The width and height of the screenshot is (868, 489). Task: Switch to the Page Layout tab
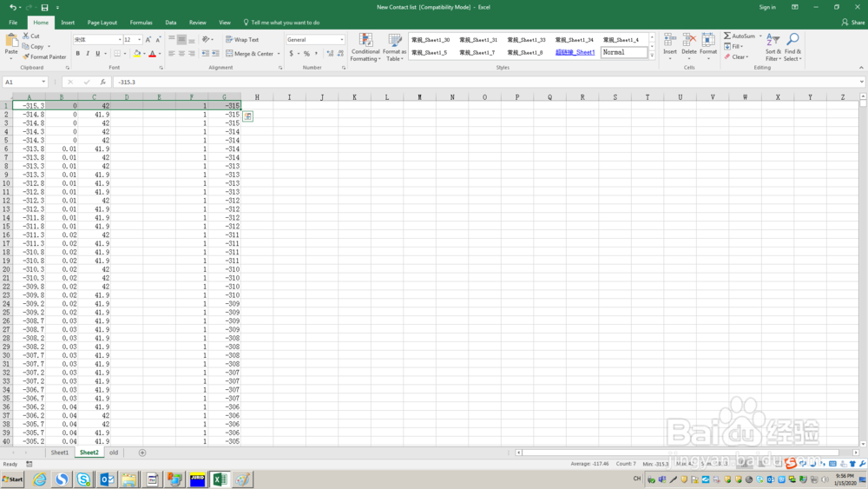(x=102, y=23)
